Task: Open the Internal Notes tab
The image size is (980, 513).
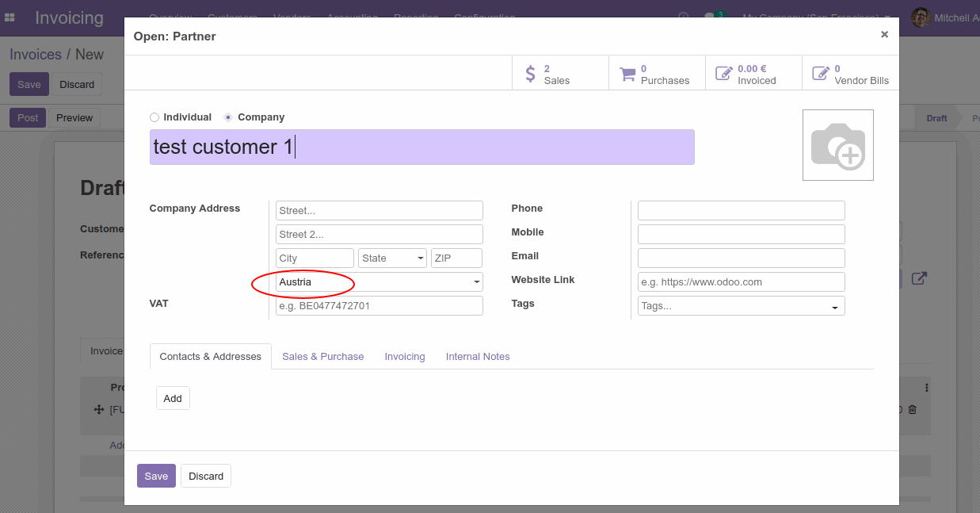Action: coord(478,357)
